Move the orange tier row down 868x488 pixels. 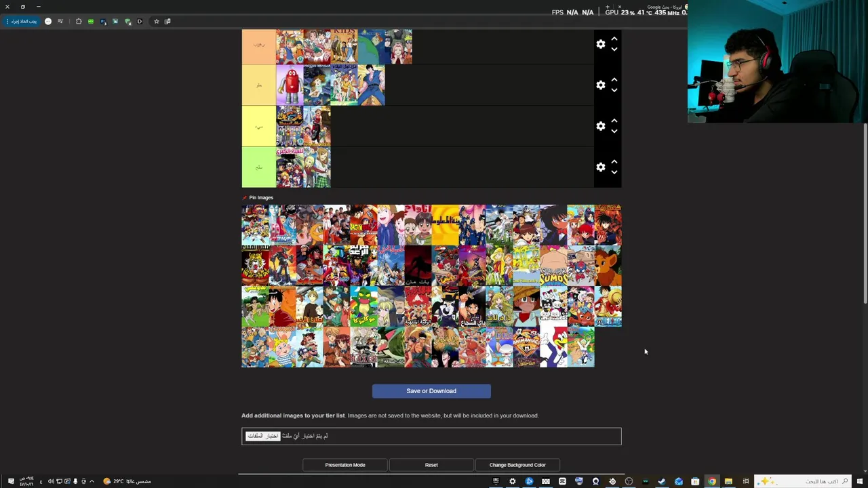tap(614, 49)
